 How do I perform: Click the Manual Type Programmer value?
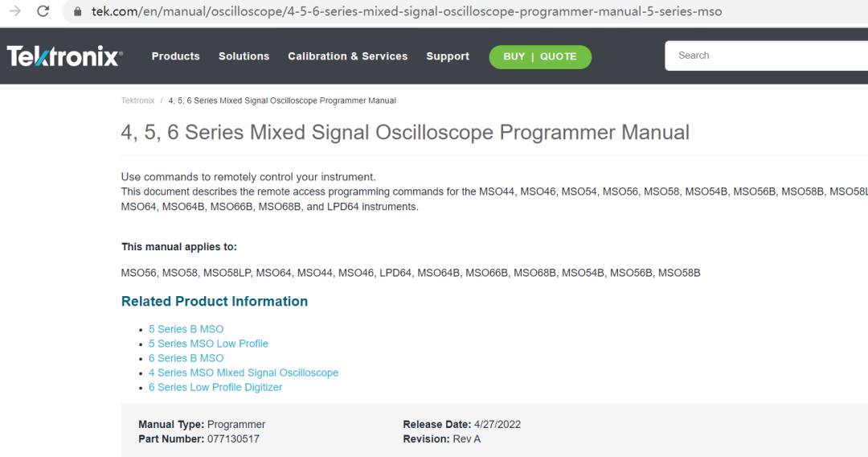click(236, 425)
